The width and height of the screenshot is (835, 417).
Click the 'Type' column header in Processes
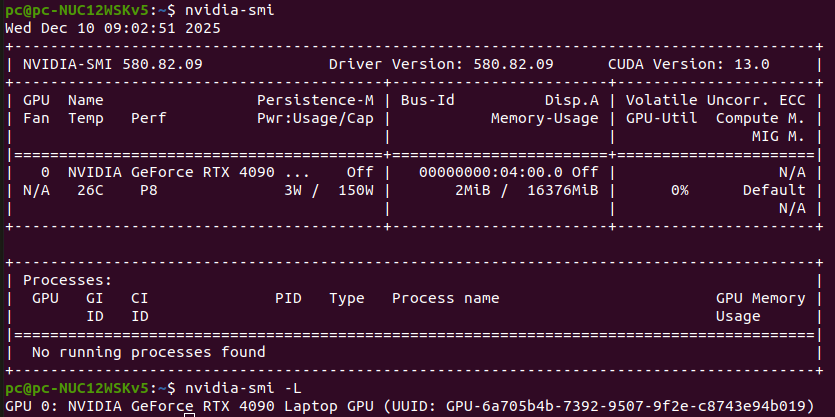click(347, 298)
